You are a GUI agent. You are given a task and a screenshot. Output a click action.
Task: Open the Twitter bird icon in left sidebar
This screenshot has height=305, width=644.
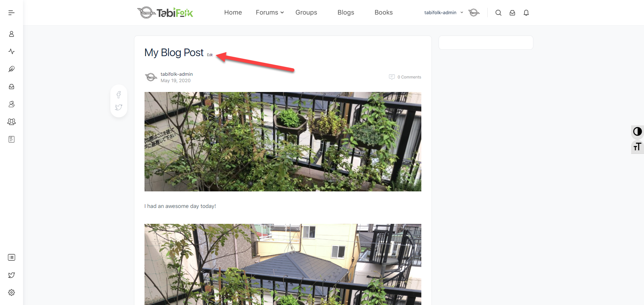[x=12, y=275]
